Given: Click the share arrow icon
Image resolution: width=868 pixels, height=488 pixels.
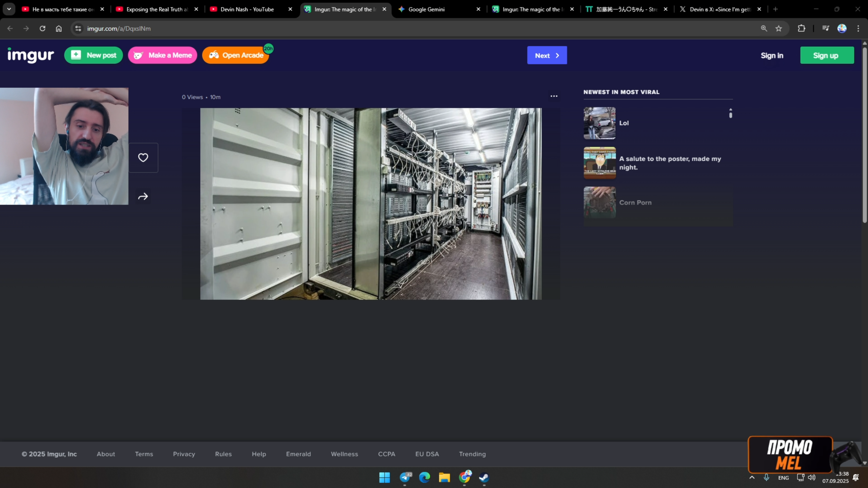Looking at the screenshot, I should (143, 196).
